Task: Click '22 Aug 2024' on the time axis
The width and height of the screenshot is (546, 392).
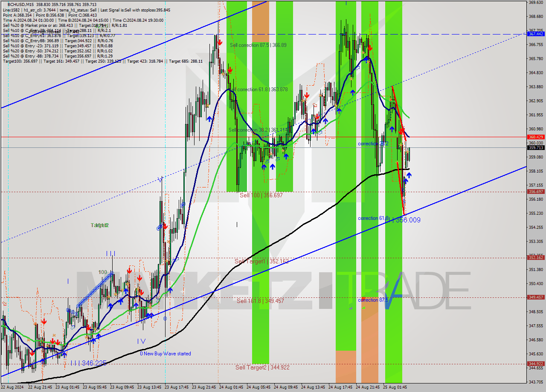Action: (12, 388)
